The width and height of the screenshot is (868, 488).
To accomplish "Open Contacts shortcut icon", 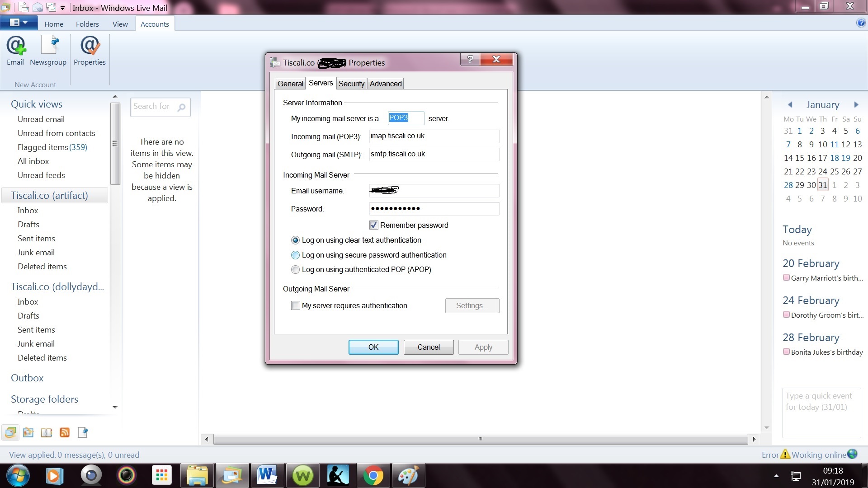I will (x=46, y=432).
